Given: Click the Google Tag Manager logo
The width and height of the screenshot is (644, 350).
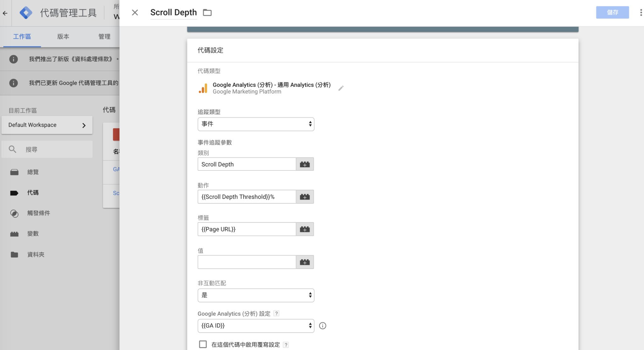Looking at the screenshot, I should 26,13.
